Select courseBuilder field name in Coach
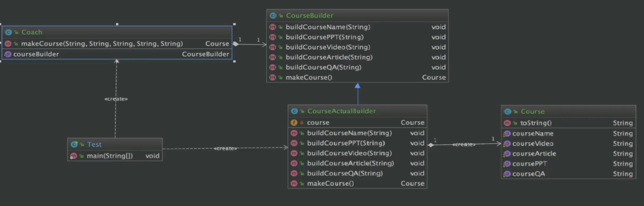The image size is (644, 206). point(36,54)
